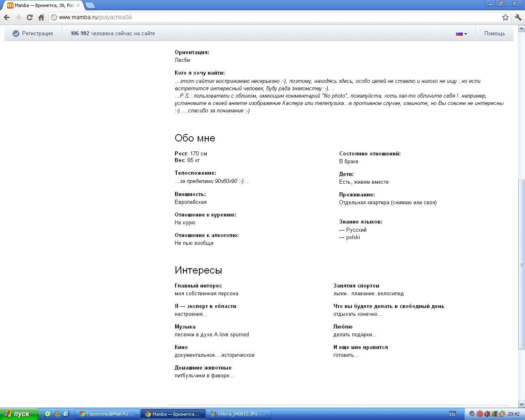
Task: Click the page scrollbar down arrow
Action: tap(522, 404)
